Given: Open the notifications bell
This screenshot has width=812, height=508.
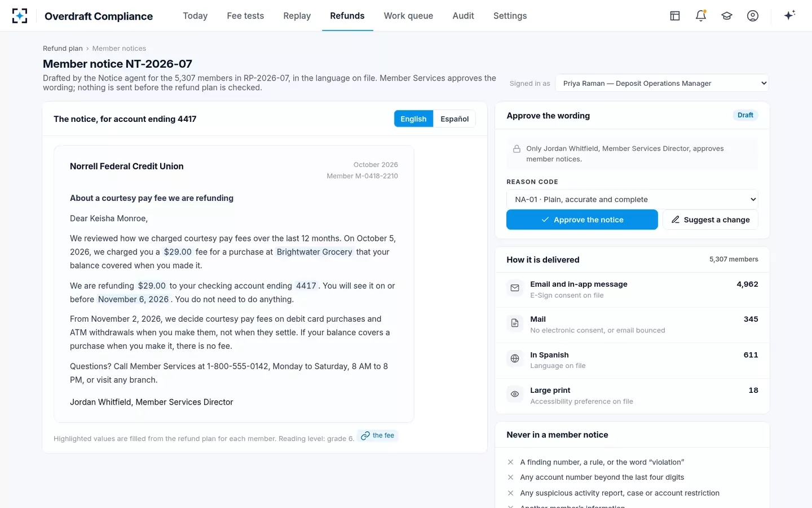Looking at the screenshot, I should click(x=701, y=16).
